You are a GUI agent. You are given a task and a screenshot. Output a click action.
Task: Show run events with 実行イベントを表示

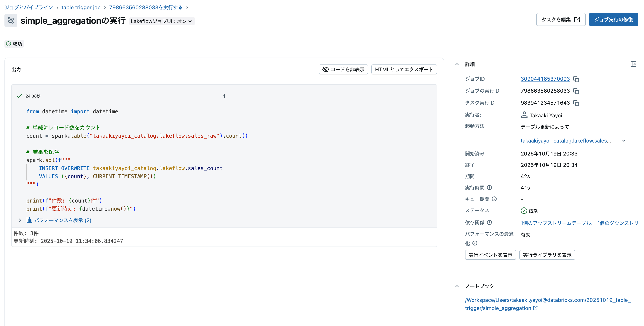coord(490,255)
